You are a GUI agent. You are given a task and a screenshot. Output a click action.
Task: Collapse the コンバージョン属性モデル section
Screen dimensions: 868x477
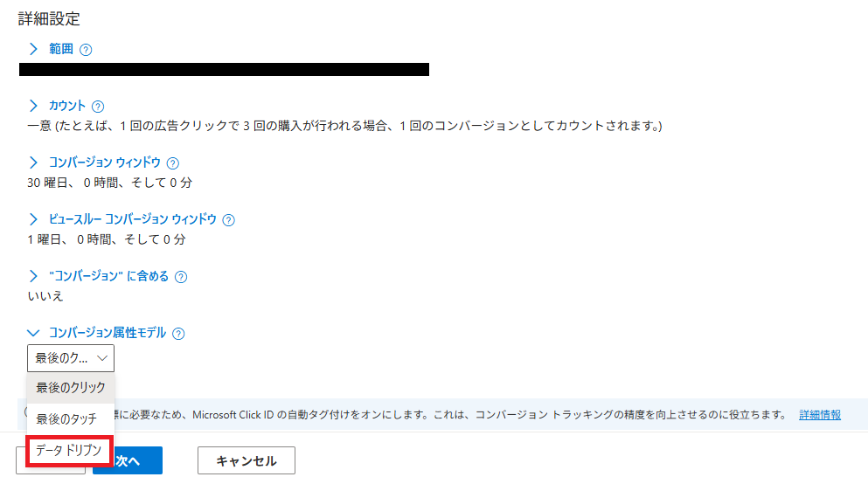click(x=33, y=333)
